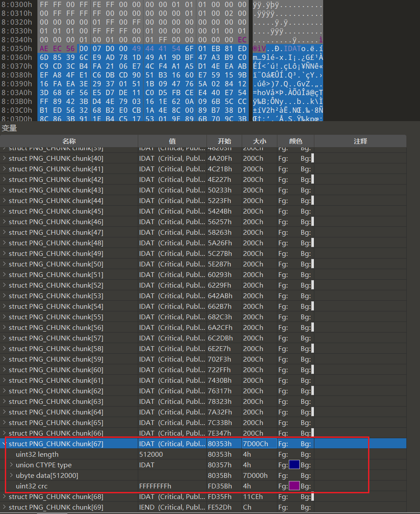Click the 8:0380h hex address row

pyautogui.click(x=17, y=75)
